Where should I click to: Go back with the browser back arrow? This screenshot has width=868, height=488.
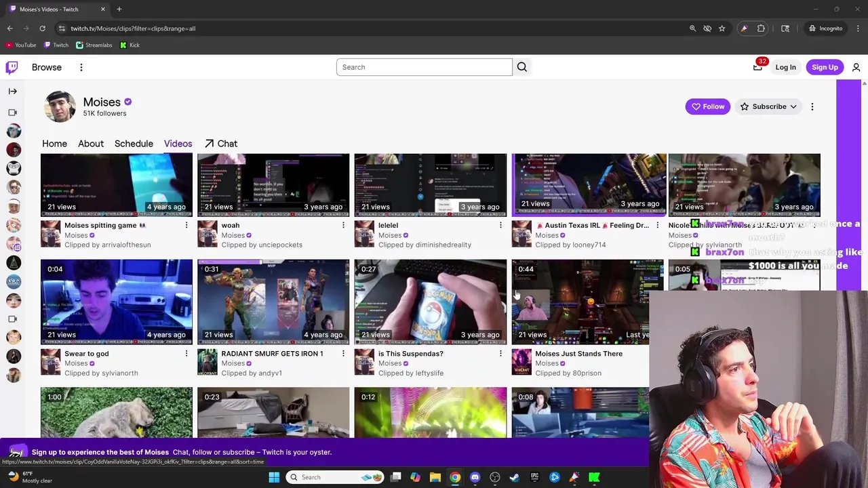tap(9, 28)
